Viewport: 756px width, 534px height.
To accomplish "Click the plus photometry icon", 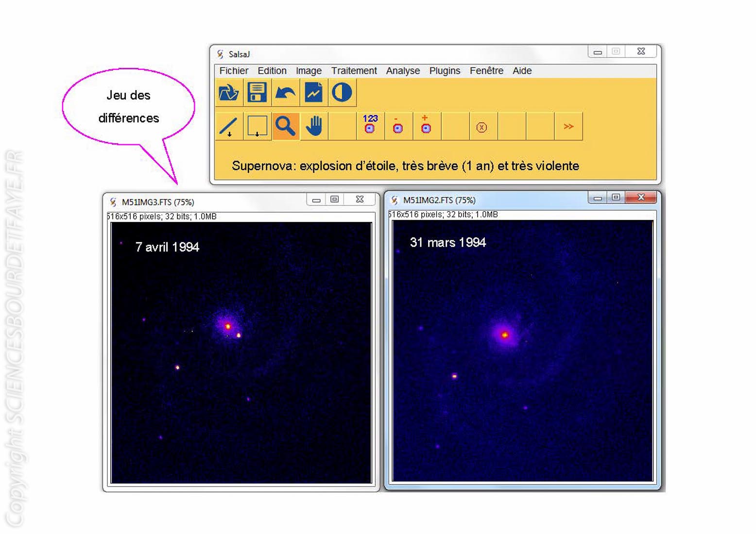I will [x=426, y=127].
